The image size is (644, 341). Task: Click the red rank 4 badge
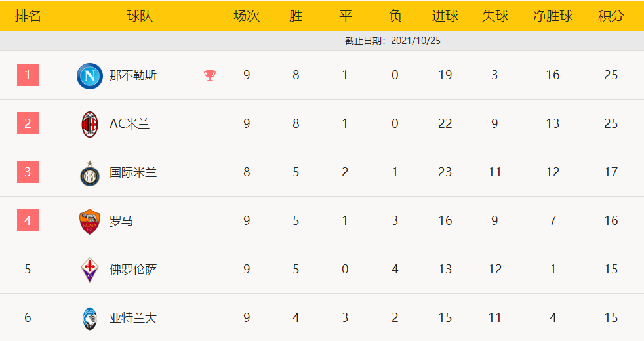[x=28, y=220]
